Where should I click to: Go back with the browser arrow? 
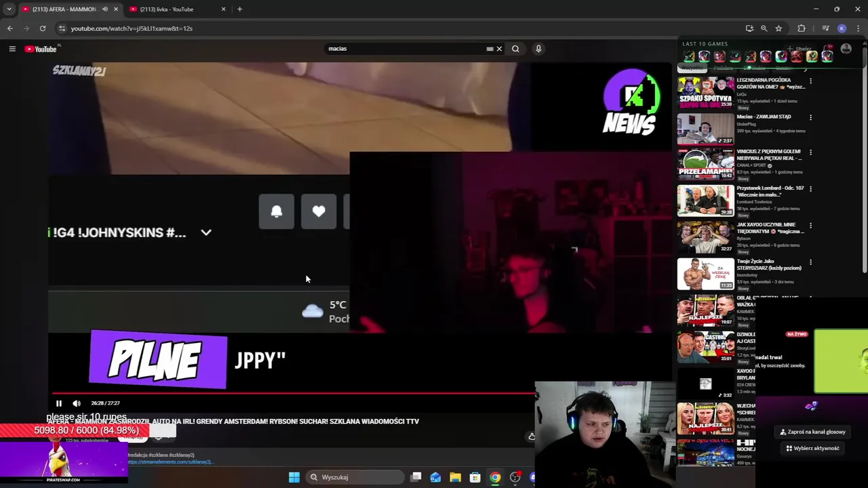(9, 28)
